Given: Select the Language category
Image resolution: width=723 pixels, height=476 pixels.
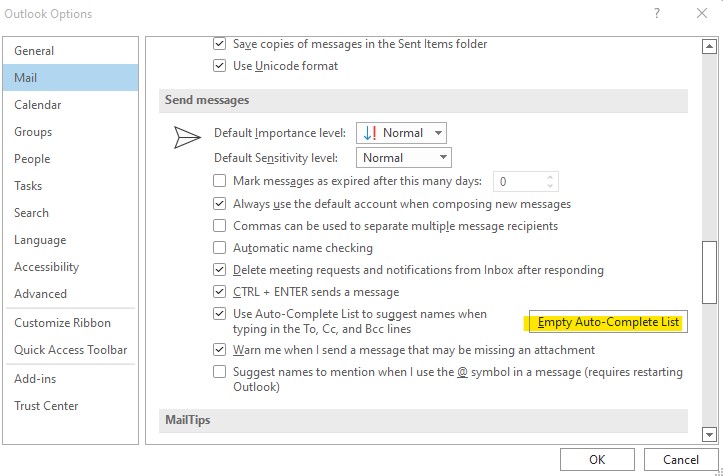Looking at the screenshot, I should click(70, 240).
